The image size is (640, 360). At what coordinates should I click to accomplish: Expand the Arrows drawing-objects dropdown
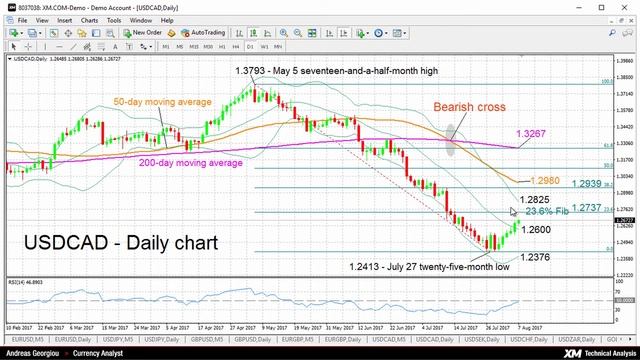tap(151, 47)
